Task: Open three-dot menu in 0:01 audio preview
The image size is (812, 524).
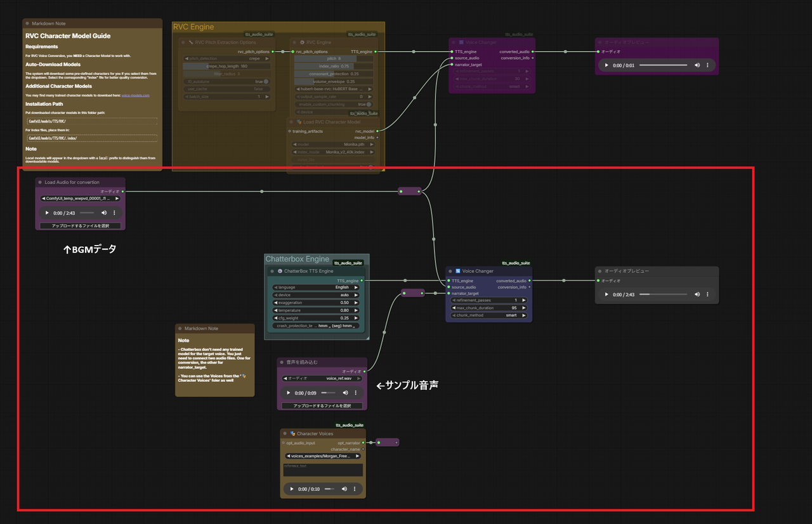Action: 707,65
